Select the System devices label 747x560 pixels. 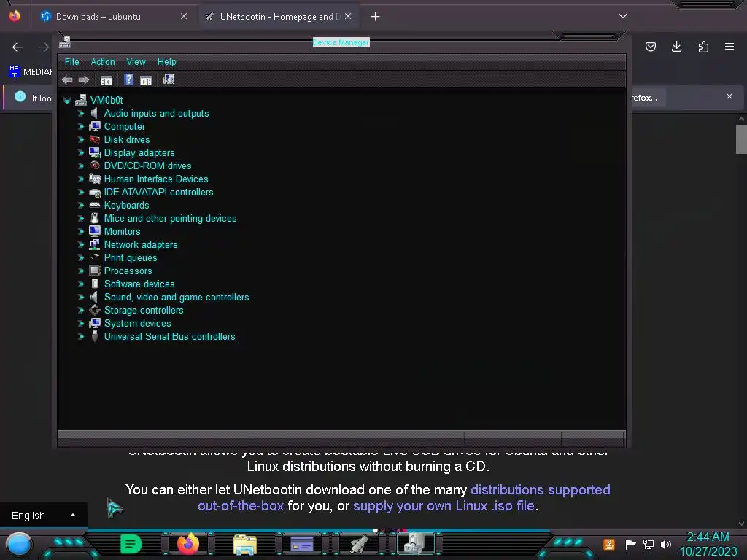[137, 323]
